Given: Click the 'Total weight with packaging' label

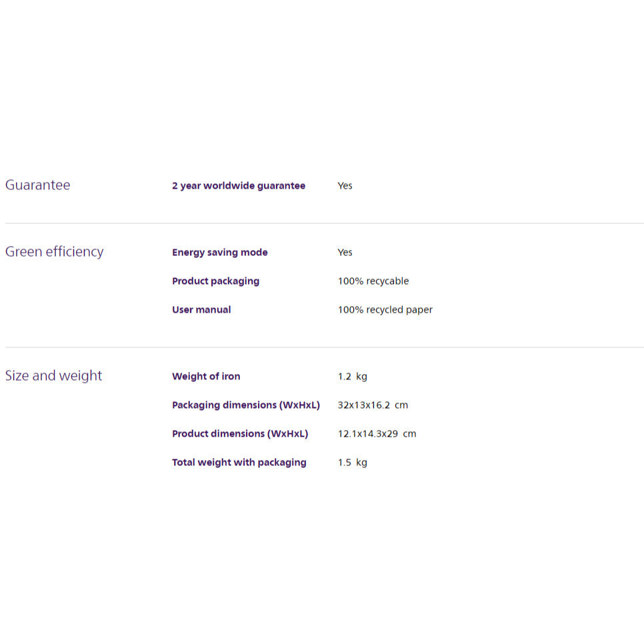Looking at the screenshot, I should [x=239, y=463].
